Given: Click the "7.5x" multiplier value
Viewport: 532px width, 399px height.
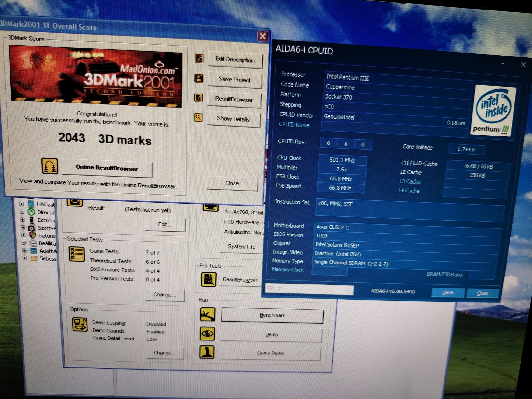Looking at the screenshot, I should coord(342,170).
